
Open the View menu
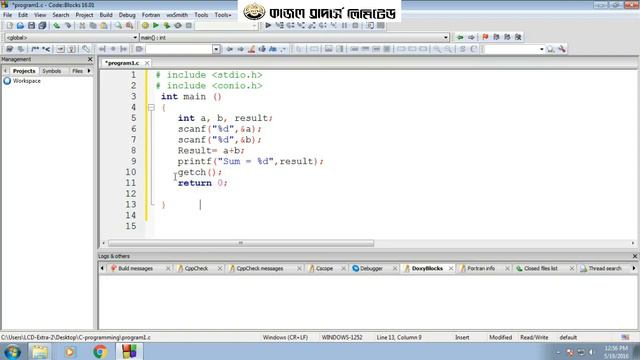coord(40,15)
